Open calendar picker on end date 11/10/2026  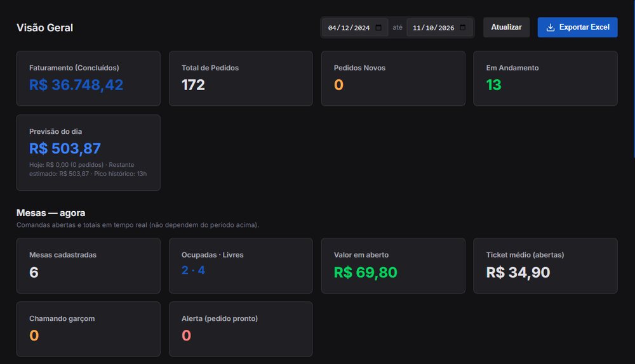pos(462,27)
